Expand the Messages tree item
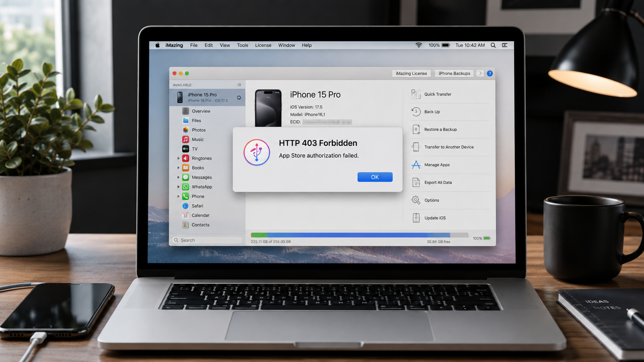The image size is (644, 362). coord(178,177)
